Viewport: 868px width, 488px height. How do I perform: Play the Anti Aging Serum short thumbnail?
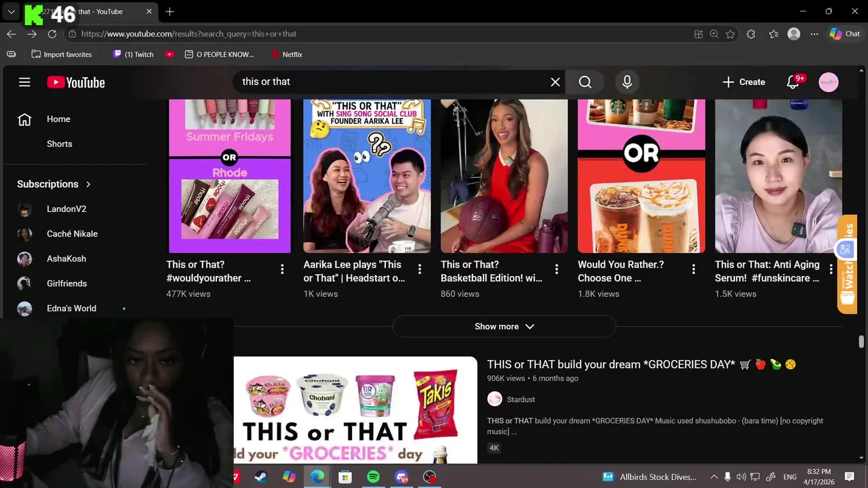pos(778,176)
